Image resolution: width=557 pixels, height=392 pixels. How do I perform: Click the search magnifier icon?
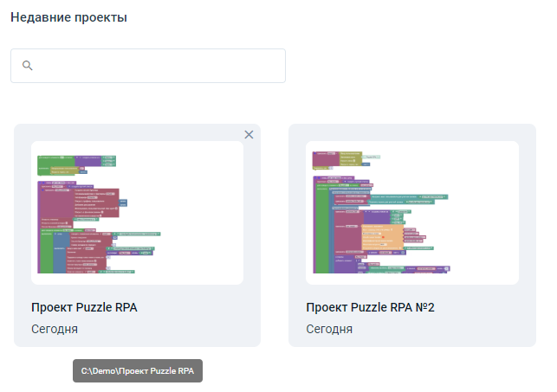[x=28, y=66]
